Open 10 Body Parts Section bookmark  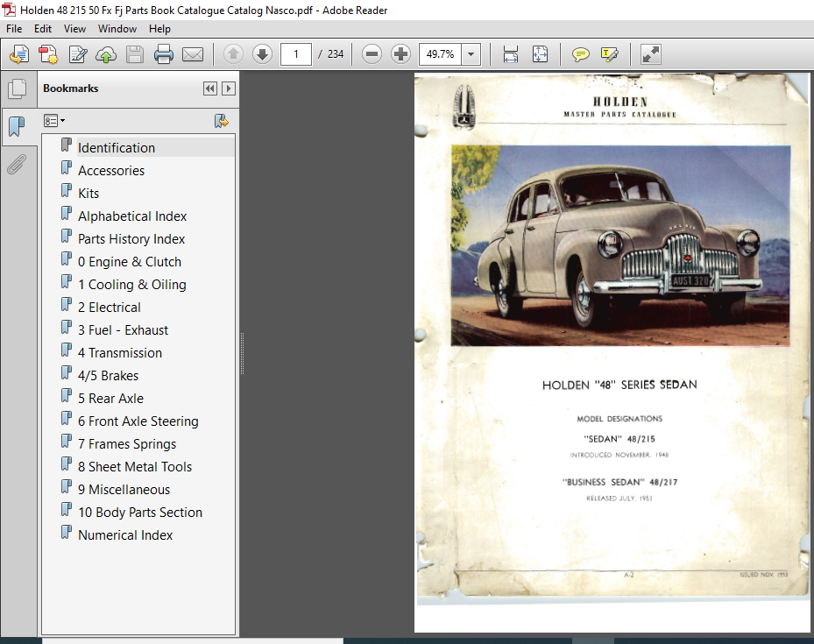[x=140, y=513]
